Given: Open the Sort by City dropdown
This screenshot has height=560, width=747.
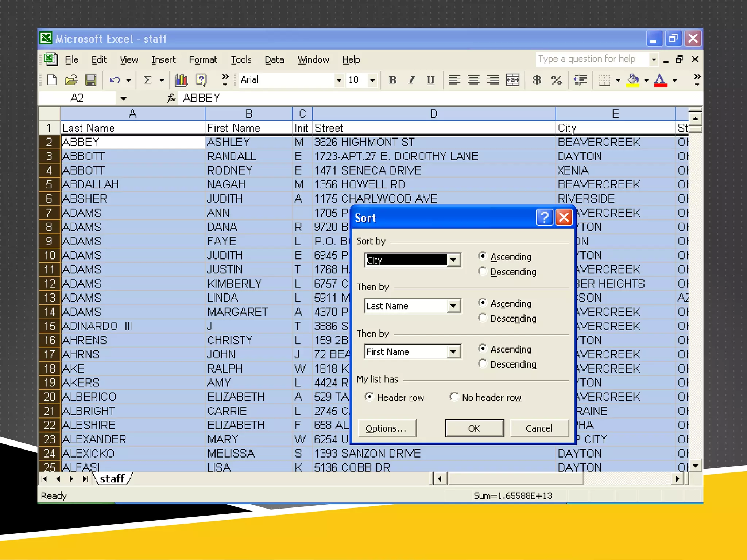Looking at the screenshot, I should tap(453, 260).
